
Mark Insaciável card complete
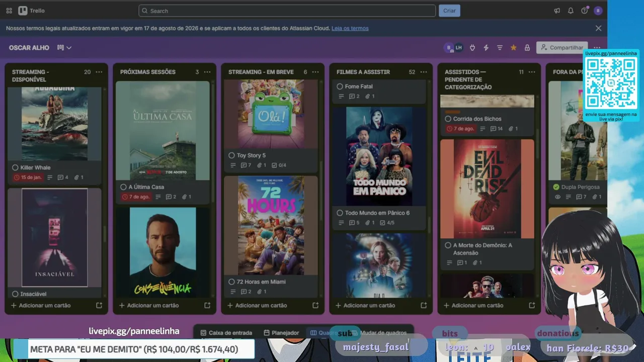[15, 294]
